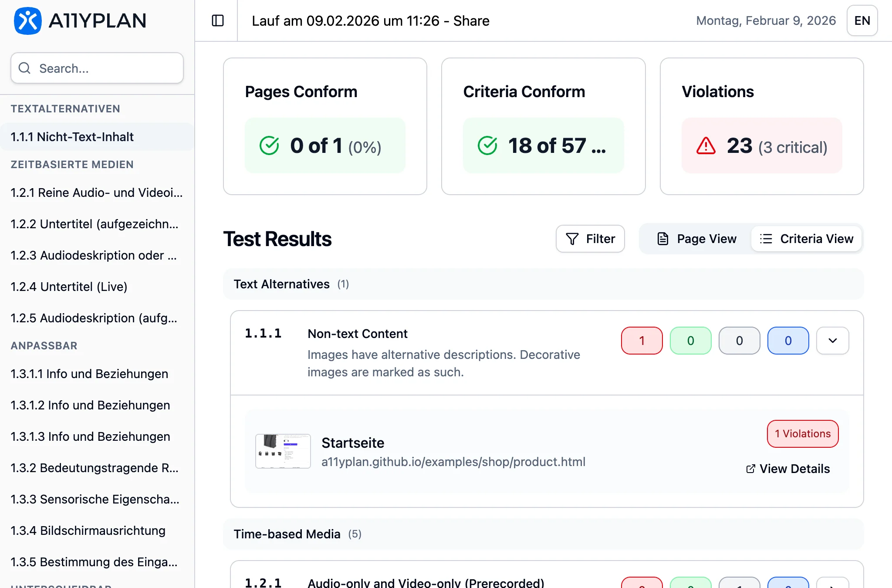Click the Startseite page thumbnail
Screen dimensions: 892x588
pos(283,451)
